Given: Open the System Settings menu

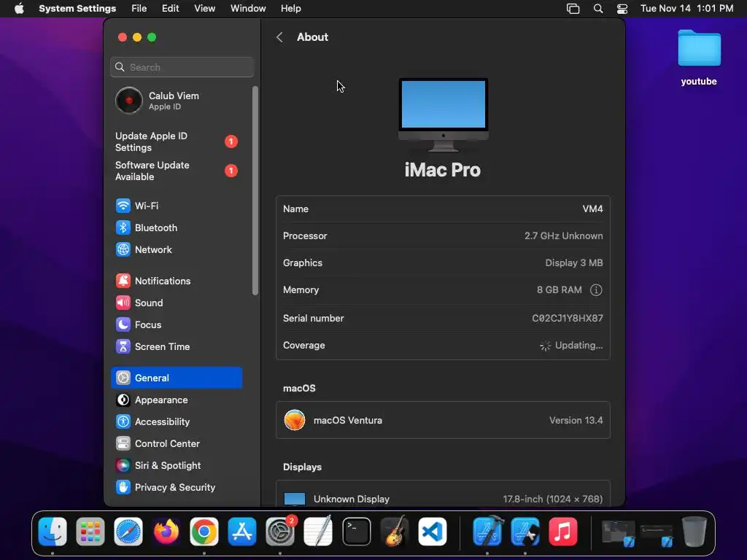Looking at the screenshot, I should [77, 9].
